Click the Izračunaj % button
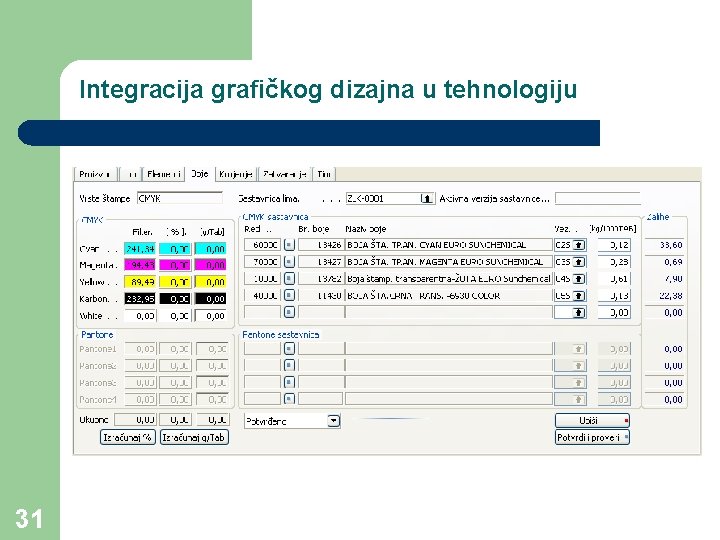The height and width of the screenshot is (540, 720). pos(128,437)
